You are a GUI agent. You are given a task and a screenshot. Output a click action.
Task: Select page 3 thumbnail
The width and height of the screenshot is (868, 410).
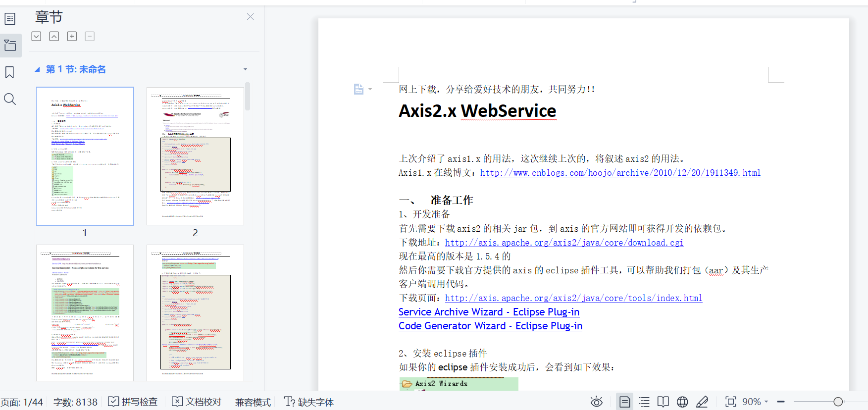[x=85, y=313]
